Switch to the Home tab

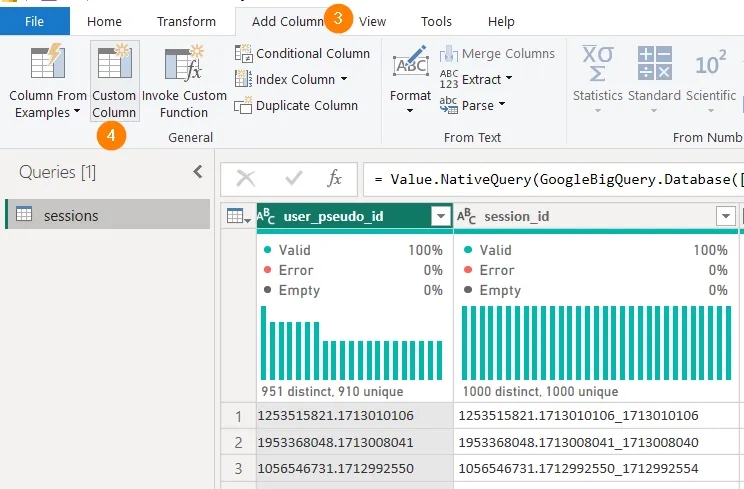[x=104, y=21]
